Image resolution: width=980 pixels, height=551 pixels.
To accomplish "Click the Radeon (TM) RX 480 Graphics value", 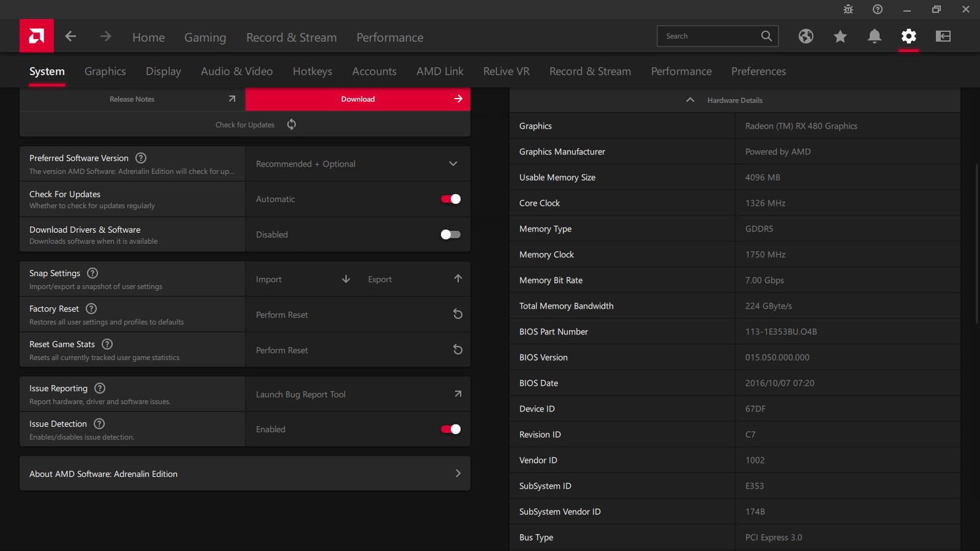I will (801, 126).
